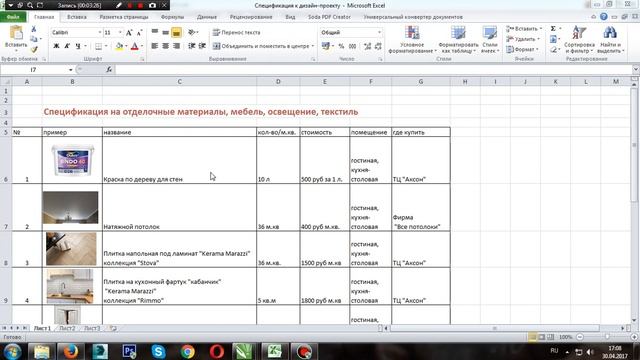Open the font color dropdown arrow
This screenshot has height=360, width=640.
point(142,46)
